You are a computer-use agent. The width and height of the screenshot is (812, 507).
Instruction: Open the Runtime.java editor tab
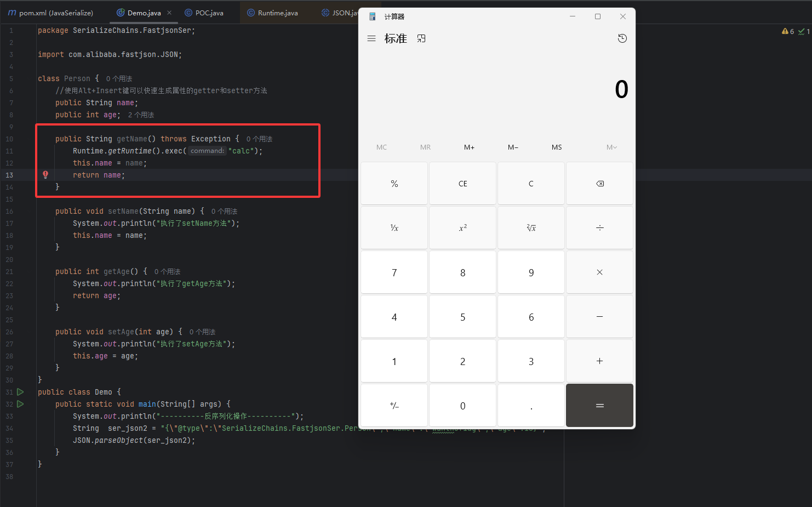pyautogui.click(x=277, y=13)
